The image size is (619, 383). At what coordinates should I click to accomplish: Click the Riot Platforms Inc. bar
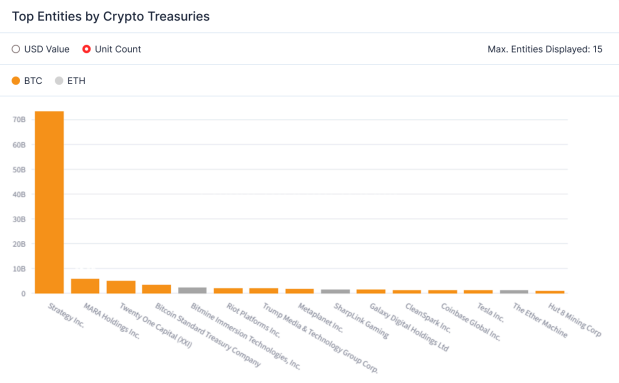[x=228, y=291]
